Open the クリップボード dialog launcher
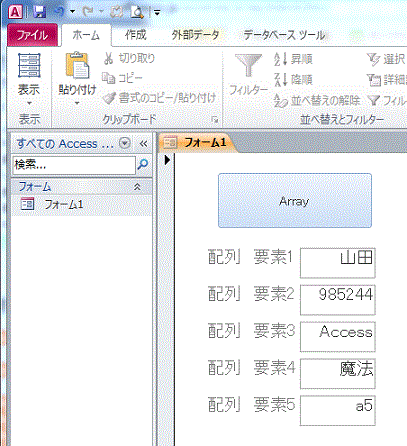 pos(214,120)
